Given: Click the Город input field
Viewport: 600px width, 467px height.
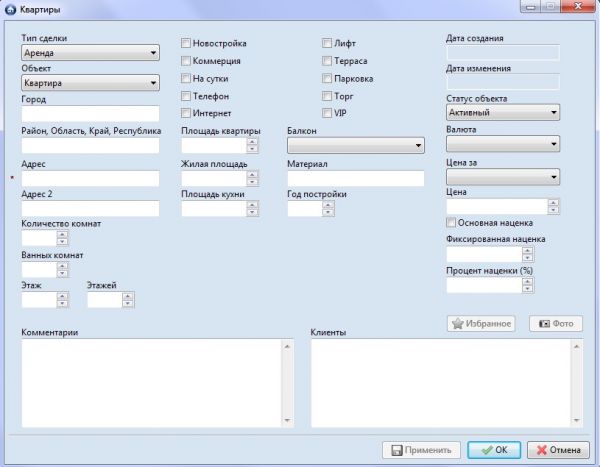Looking at the screenshot, I should point(90,114).
